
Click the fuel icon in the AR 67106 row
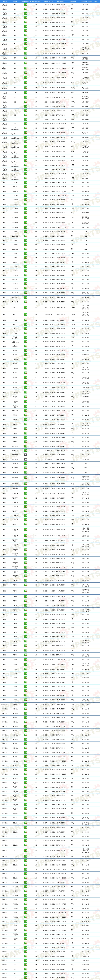(26, 44)
